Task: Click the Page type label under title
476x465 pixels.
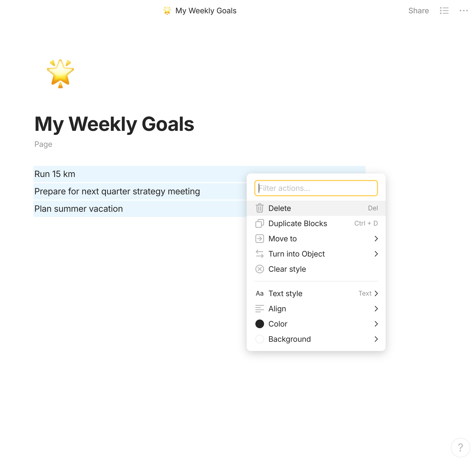Action: [43, 144]
